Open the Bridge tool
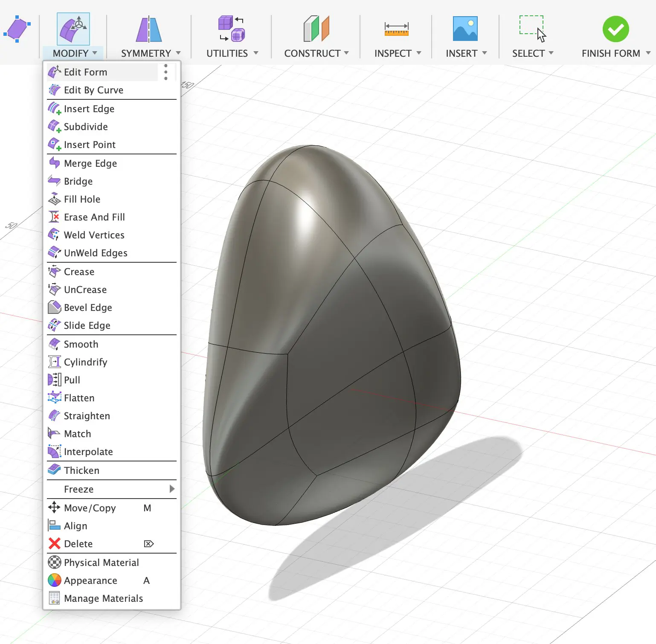Screen dimensions: 656x644 point(78,181)
